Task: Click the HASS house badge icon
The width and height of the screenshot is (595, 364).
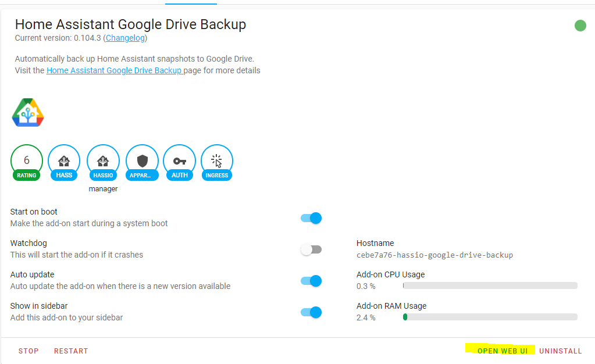Action: [64, 162]
